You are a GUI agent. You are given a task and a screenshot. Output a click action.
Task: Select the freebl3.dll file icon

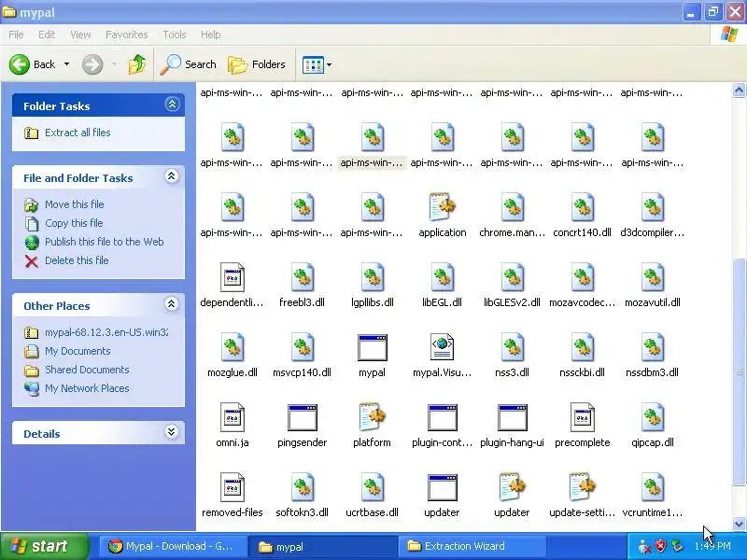click(302, 277)
